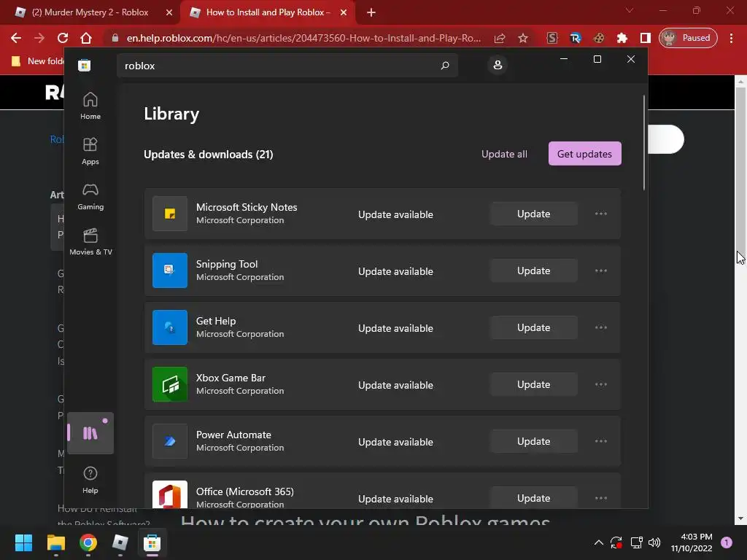Toggle Chrome side panel
The height and width of the screenshot is (560, 747).
pyautogui.click(x=645, y=38)
